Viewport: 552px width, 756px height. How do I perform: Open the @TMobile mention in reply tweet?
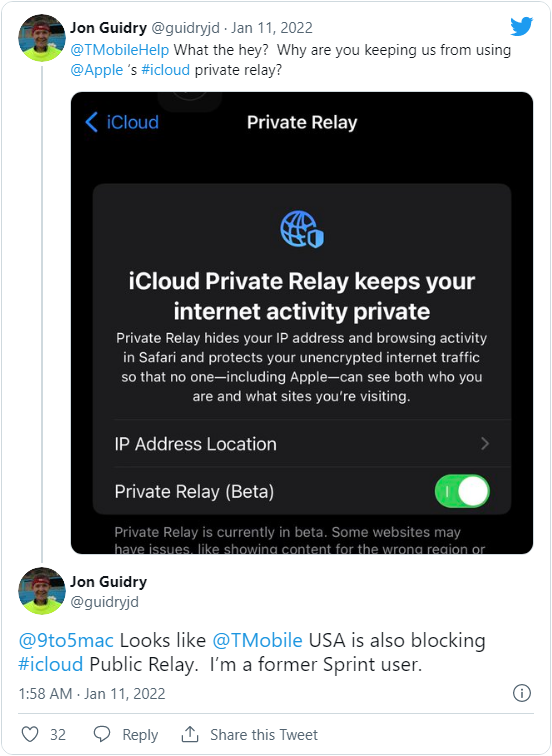click(257, 640)
